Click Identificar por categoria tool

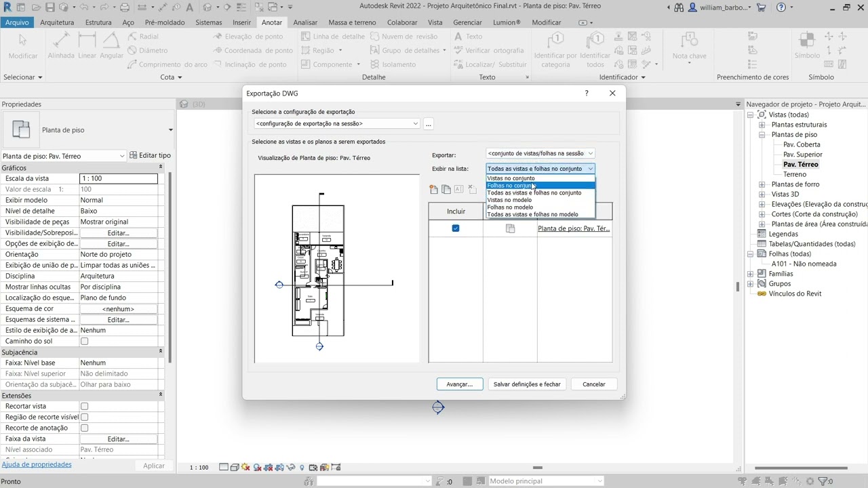(x=555, y=49)
